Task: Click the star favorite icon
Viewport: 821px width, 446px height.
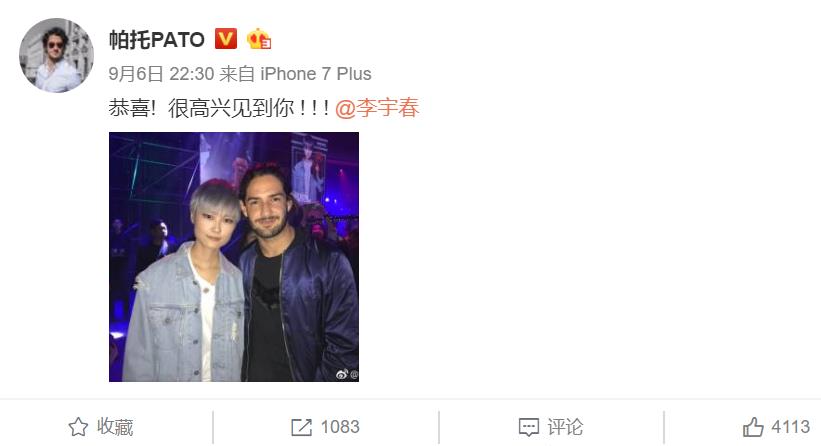Action: [79, 427]
